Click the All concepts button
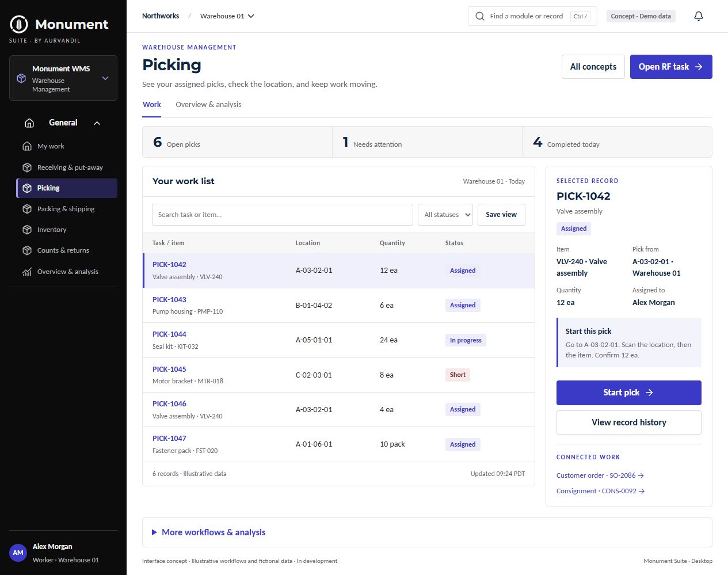This screenshot has height=575, width=728. click(x=593, y=67)
